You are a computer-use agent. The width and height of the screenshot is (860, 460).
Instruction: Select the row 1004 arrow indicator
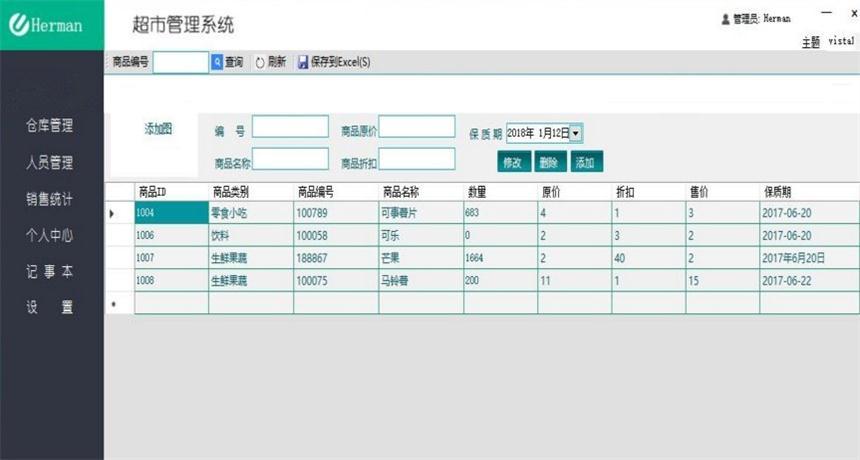coord(112,213)
